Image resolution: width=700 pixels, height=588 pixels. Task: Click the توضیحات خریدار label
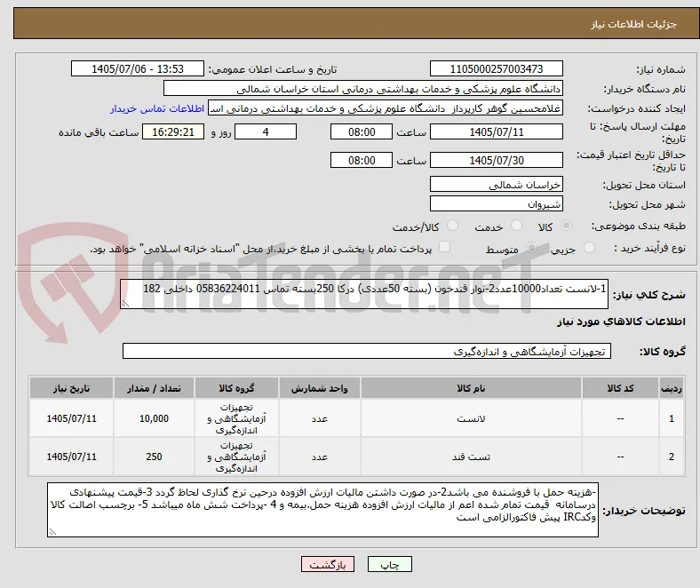644,511
